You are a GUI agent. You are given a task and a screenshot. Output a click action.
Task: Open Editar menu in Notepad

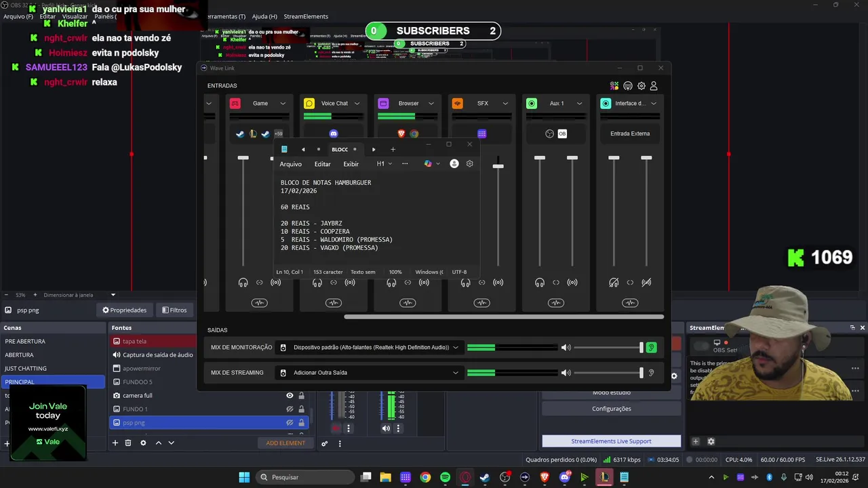(x=322, y=164)
